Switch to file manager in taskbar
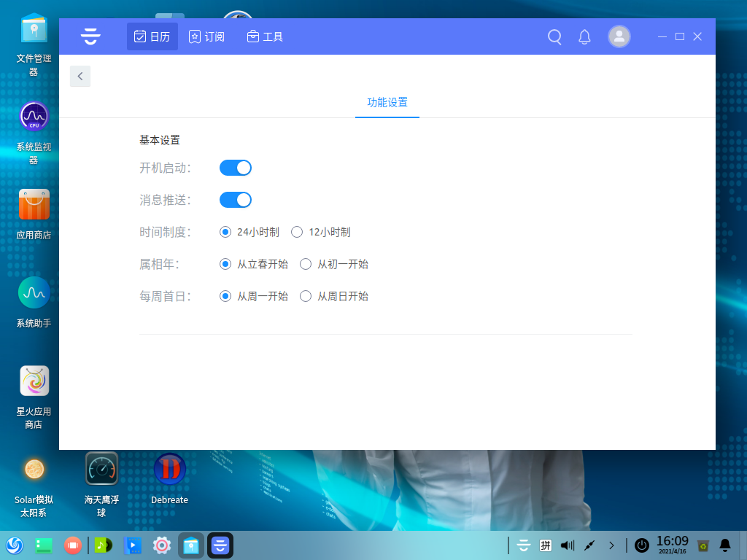This screenshot has height=560, width=747. [191, 545]
